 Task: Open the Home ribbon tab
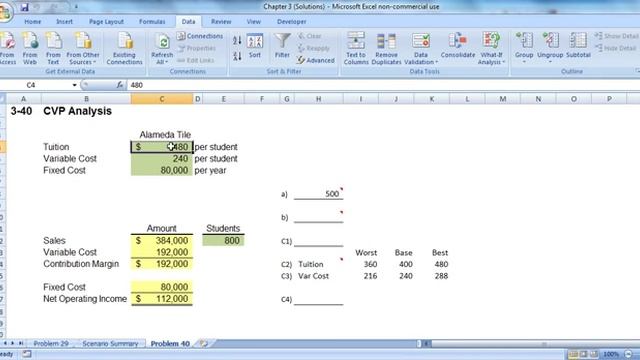click(33, 22)
